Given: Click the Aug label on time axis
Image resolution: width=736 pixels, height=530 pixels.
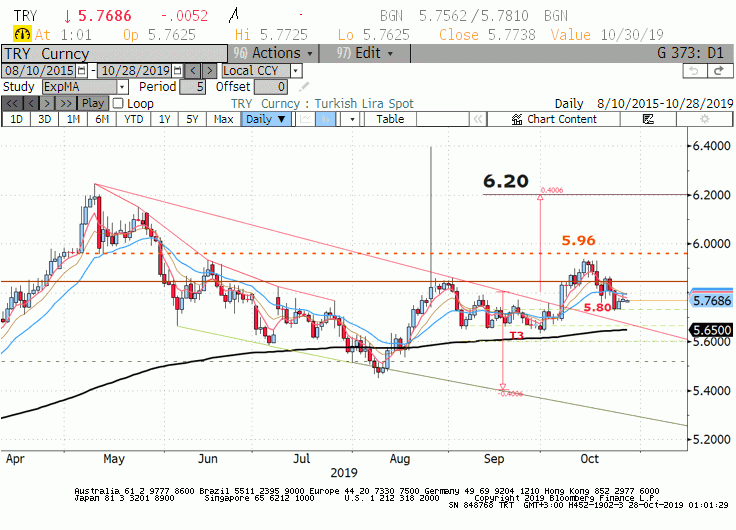Looking at the screenshot, I should (x=400, y=459).
